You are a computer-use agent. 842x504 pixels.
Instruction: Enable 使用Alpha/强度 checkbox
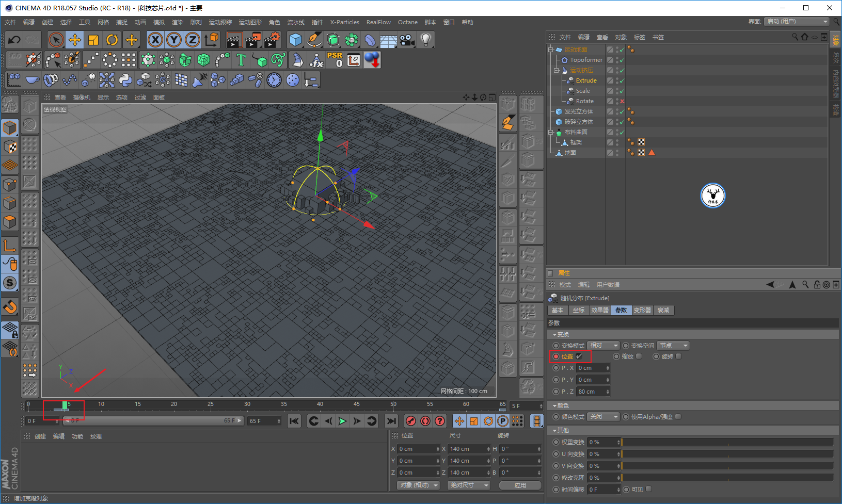click(678, 417)
